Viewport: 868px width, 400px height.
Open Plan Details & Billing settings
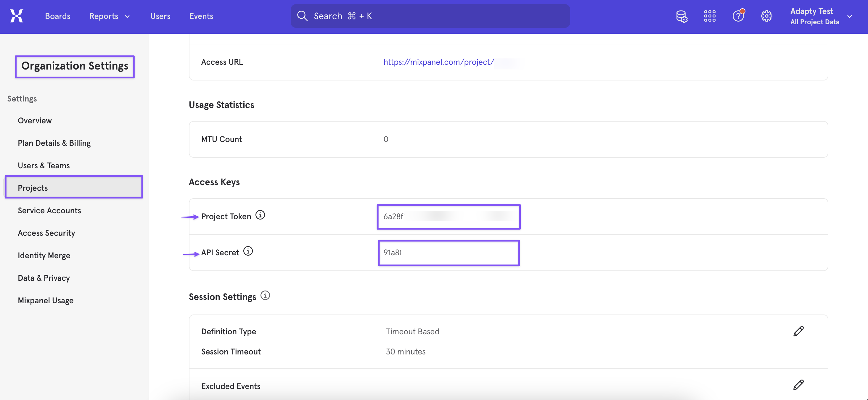pyautogui.click(x=54, y=143)
